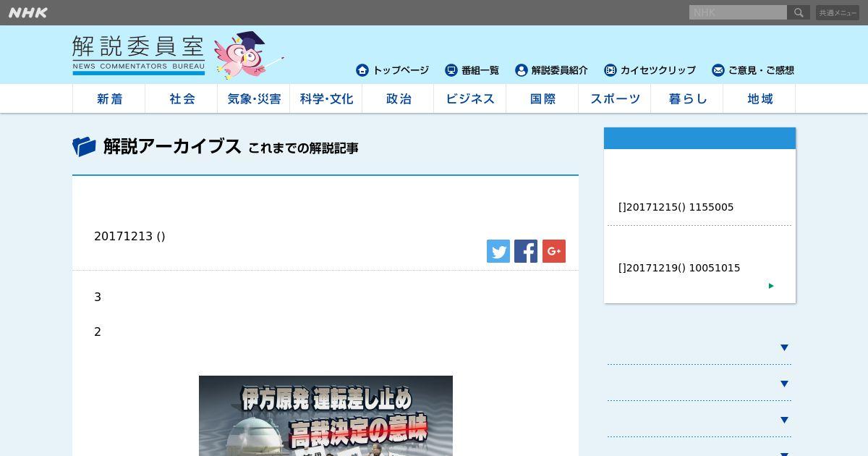Viewport: 868px width, 456px height.
Task: Click the 番組一覧 TV icon
Action: click(451, 70)
